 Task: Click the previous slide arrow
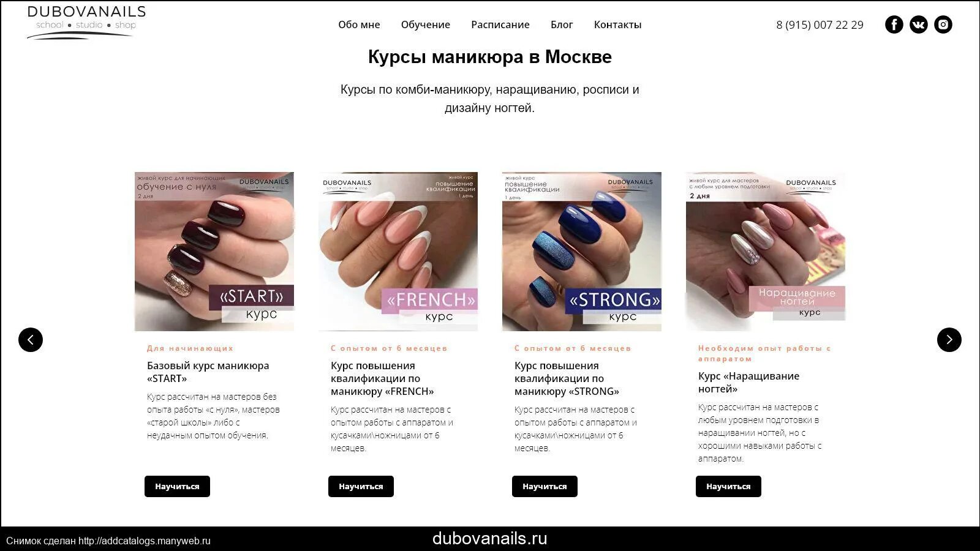pos(31,340)
